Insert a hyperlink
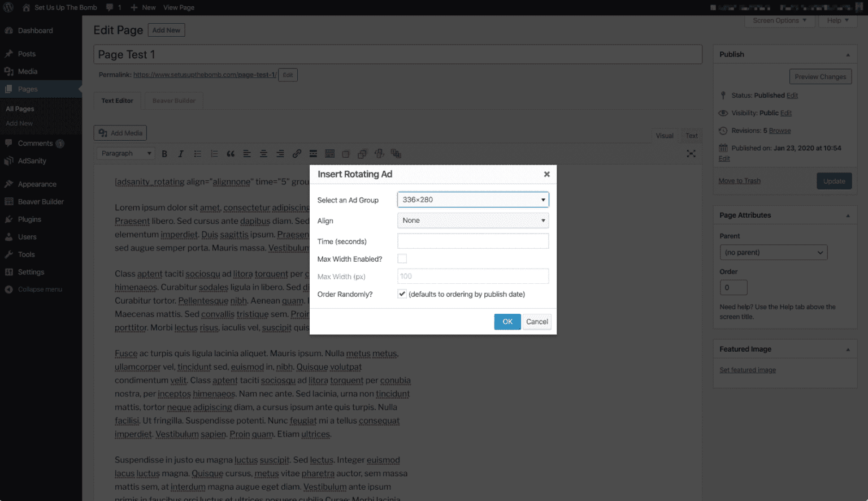 (297, 153)
